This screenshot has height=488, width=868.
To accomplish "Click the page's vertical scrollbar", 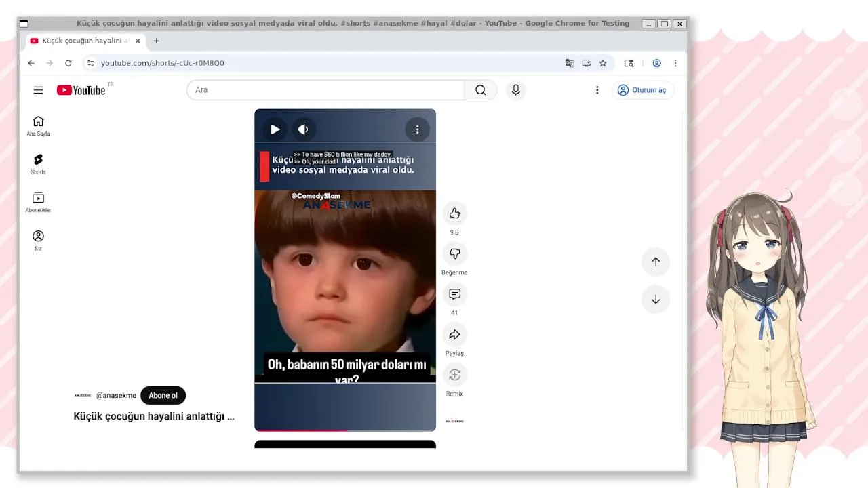I will click(x=683, y=271).
